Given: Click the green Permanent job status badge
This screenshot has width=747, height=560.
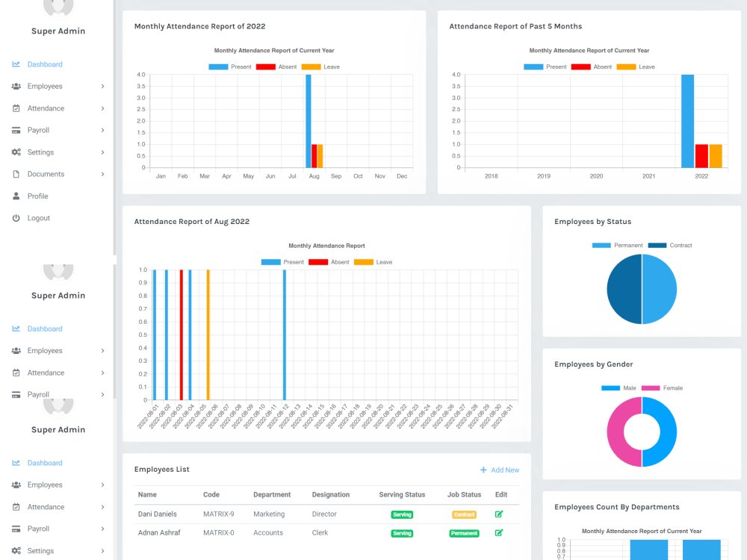Looking at the screenshot, I should click(464, 533).
